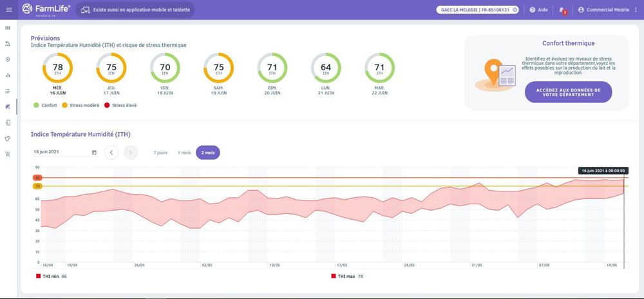Open the Commercial Medria user menu
The height and width of the screenshot is (299, 644).
click(x=604, y=10)
